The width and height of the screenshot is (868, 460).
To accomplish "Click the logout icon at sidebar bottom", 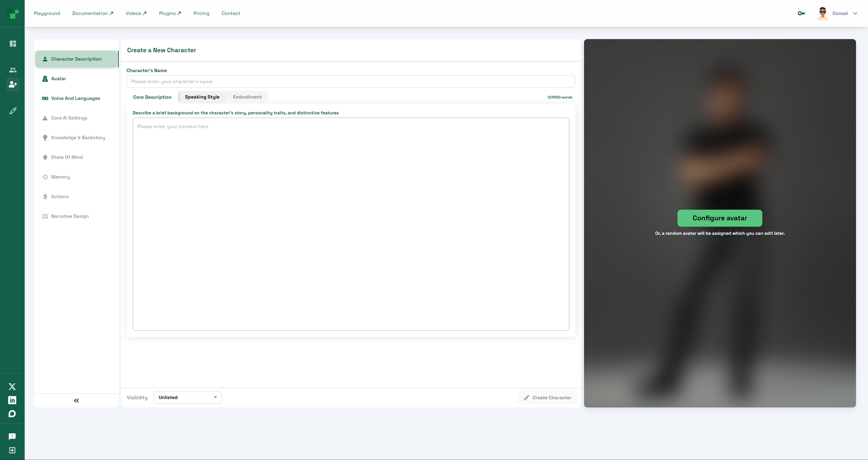I will pos(12,450).
